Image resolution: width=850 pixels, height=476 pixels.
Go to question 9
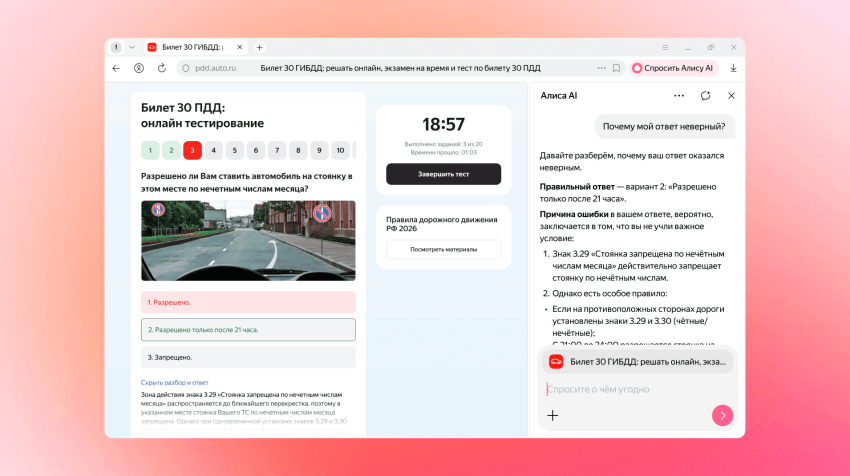(319, 151)
